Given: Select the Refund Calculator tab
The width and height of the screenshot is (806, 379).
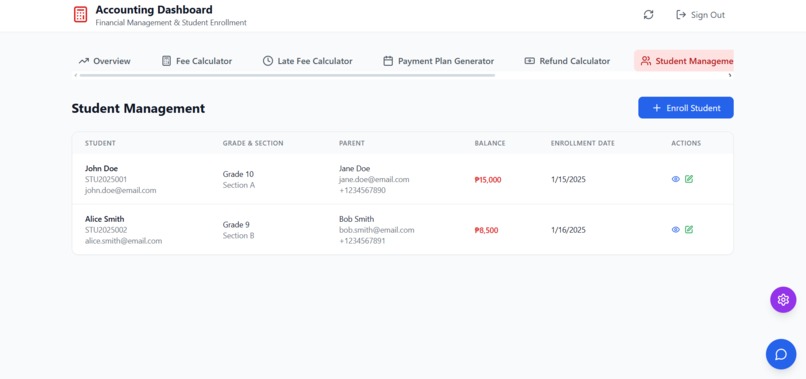Looking at the screenshot, I should (567, 61).
